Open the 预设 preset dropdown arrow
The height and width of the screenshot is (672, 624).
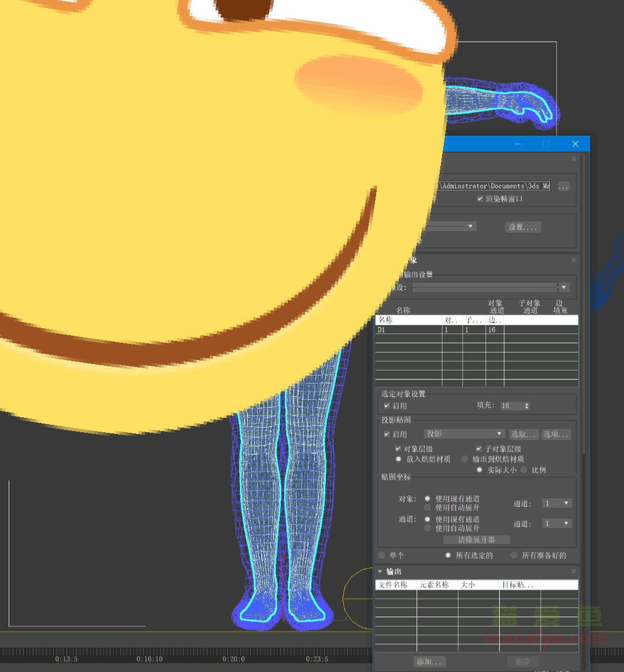pos(564,287)
